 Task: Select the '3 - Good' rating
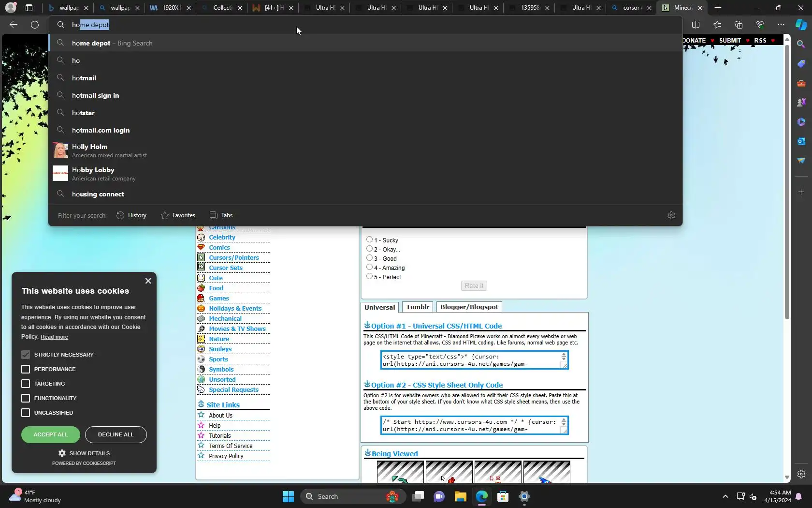click(369, 258)
